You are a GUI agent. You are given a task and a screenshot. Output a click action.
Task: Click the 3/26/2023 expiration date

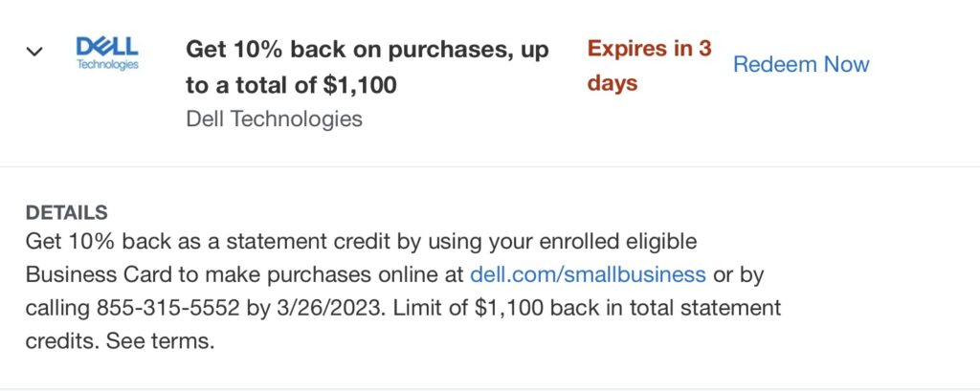point(327,308)
